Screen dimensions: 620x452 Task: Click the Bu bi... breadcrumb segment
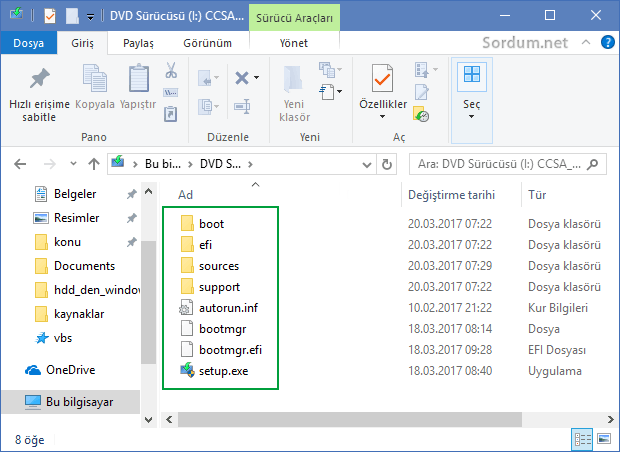click(163, 164)
